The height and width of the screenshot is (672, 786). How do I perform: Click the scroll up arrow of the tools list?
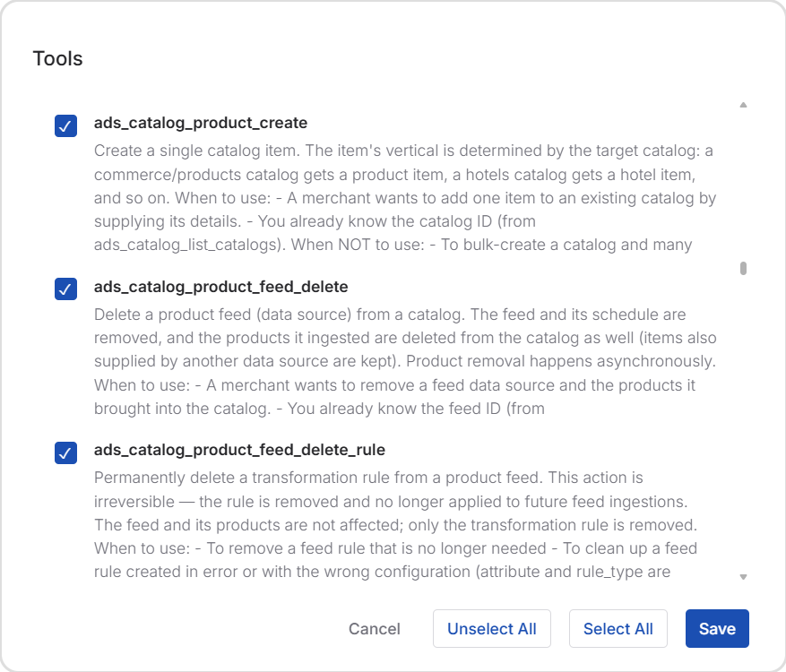pyautogui.click(x=743, y=105)
